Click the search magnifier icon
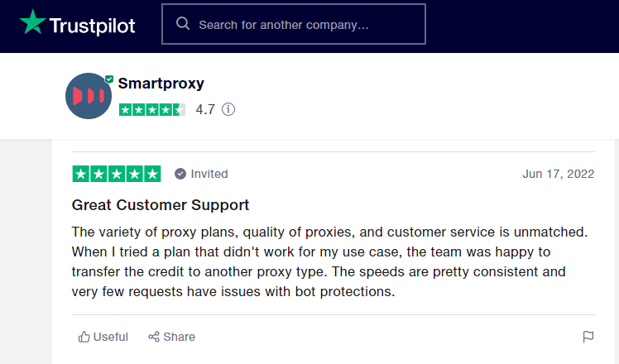 click(183, 24)
